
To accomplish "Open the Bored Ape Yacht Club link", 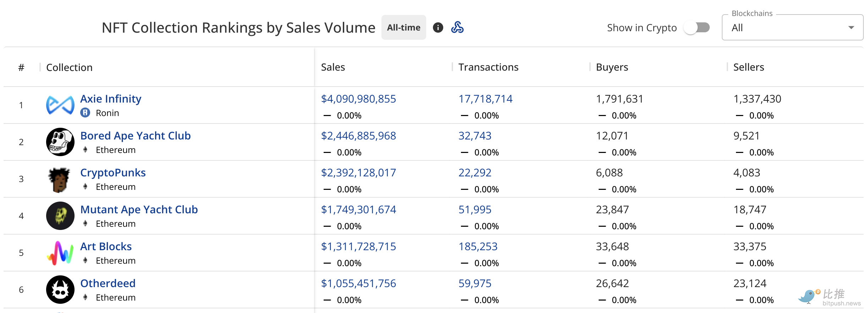I will pyautogui.click(x=136, y=136).
